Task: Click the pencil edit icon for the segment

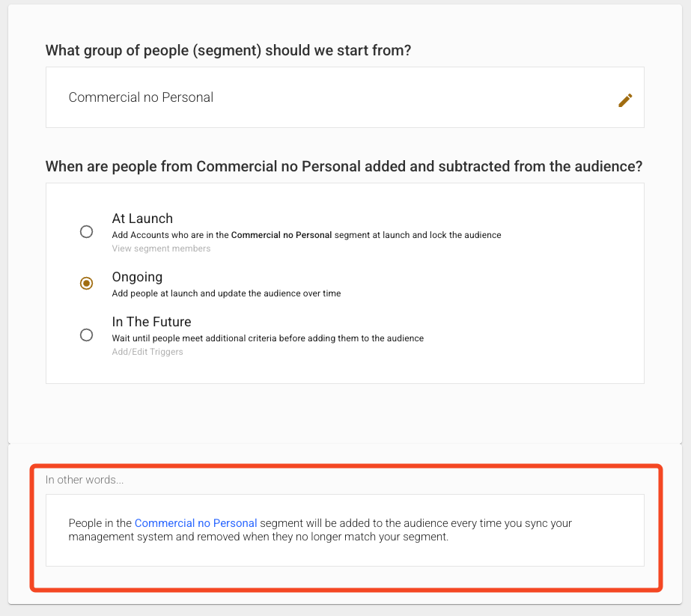Action: 625,100
